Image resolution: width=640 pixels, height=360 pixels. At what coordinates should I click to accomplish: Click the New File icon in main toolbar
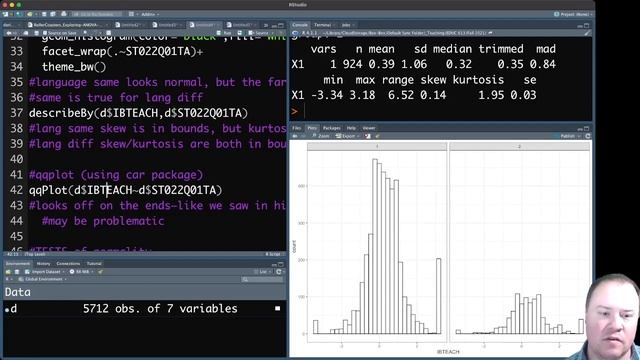6,14
